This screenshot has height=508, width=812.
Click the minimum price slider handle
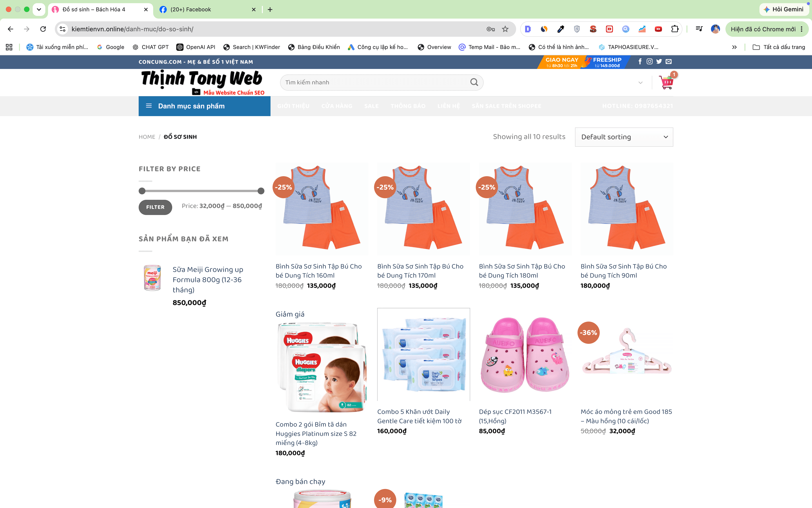(x=142, y=191)
